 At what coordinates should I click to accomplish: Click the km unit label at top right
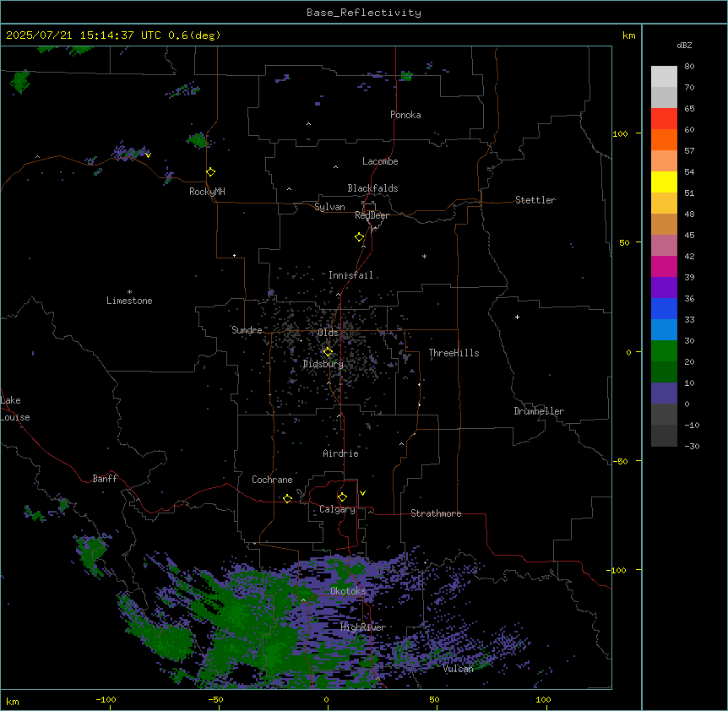628,35
